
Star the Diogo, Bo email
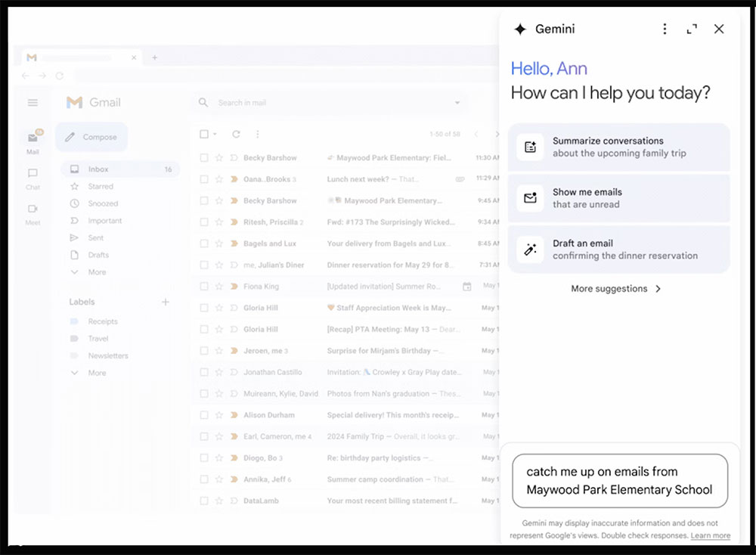tap(219, 457)
